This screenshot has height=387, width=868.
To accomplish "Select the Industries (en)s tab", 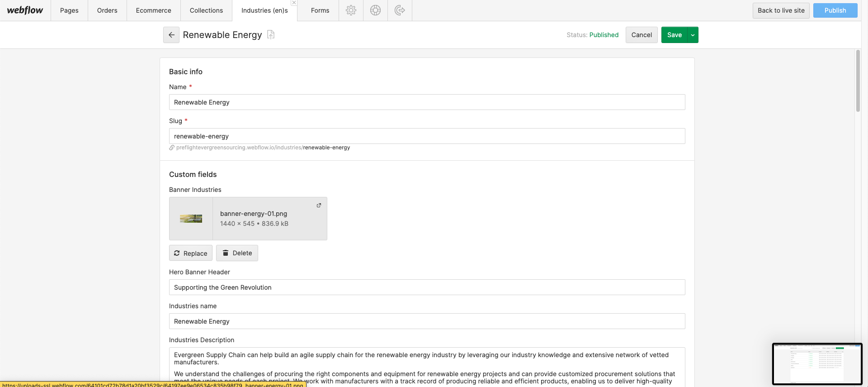I will [x=264, y=10].
